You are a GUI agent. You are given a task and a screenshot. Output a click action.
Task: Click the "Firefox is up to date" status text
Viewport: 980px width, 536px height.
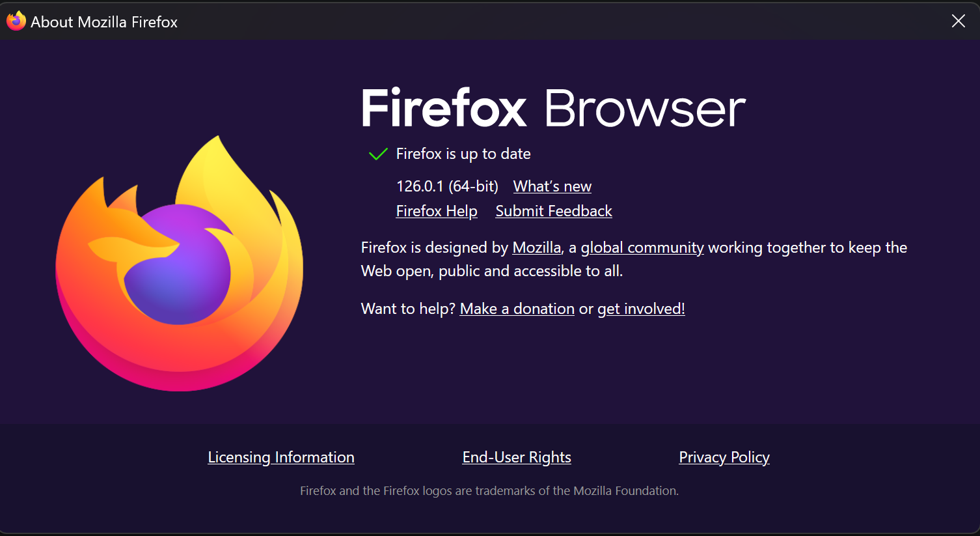click(463, 154)
